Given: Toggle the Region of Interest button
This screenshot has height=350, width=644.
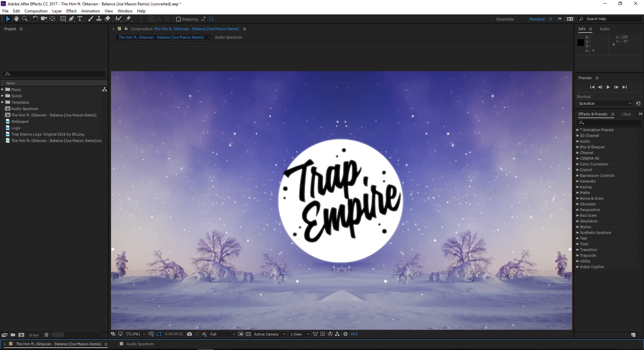Looking at the screenshot, I should point(241,334).
